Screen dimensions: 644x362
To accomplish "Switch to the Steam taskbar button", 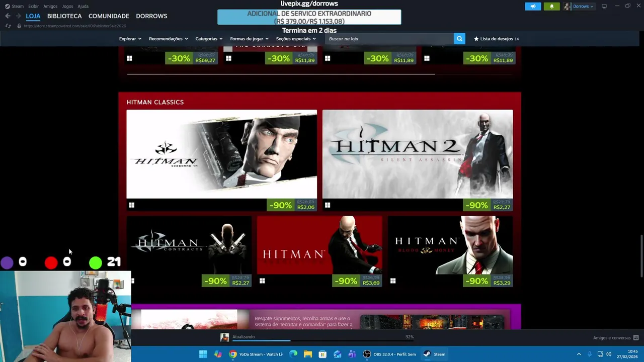I will [x=435, y=354].
